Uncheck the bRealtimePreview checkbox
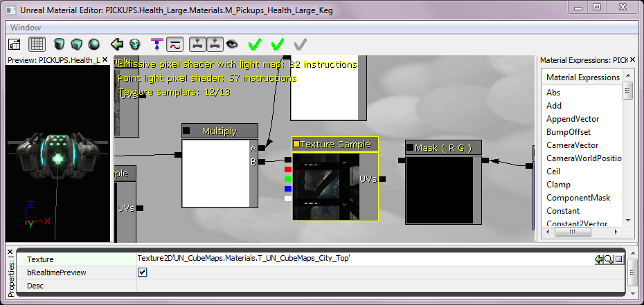Viewport: 644px width, 305px height. pyautogui.click(x=143, y=272)
